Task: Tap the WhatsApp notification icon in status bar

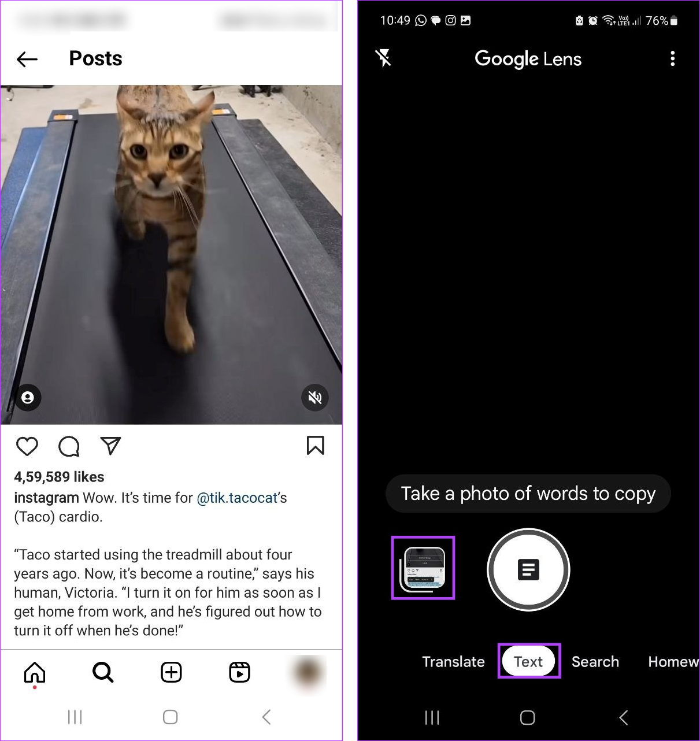Action: 421,20
